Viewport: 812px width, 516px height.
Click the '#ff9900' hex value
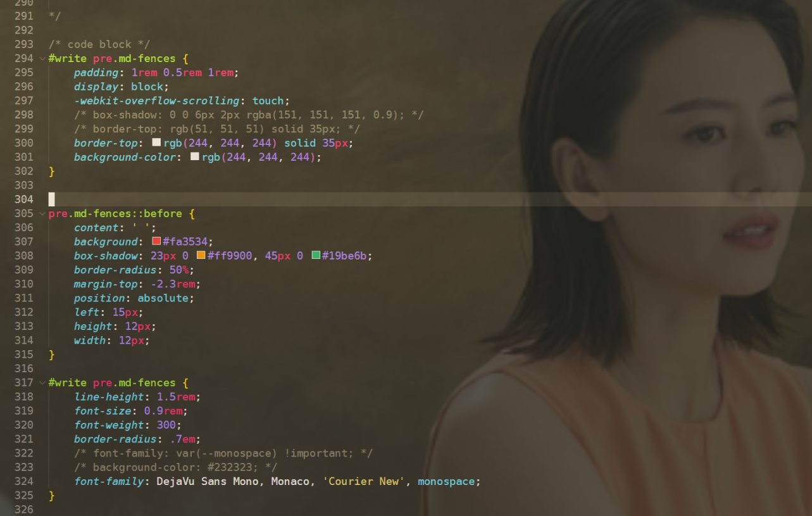click(230, 256)
